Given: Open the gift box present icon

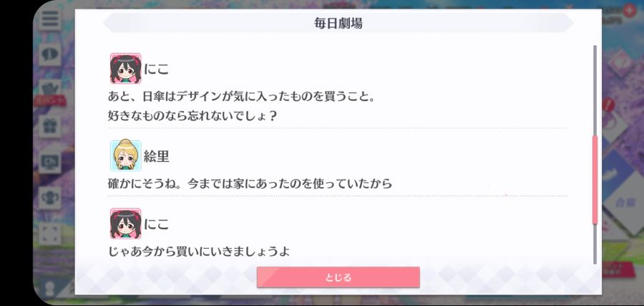Looking at the screenshot, I should (50, 127).
